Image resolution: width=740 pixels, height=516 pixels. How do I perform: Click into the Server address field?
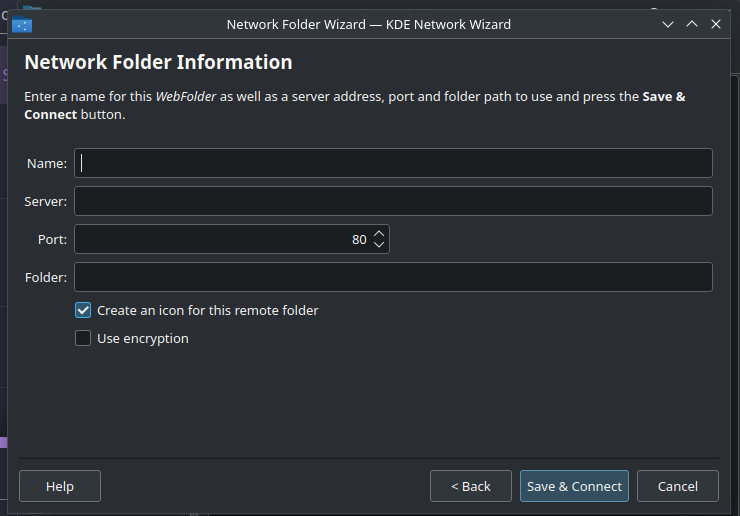(393, 201)
